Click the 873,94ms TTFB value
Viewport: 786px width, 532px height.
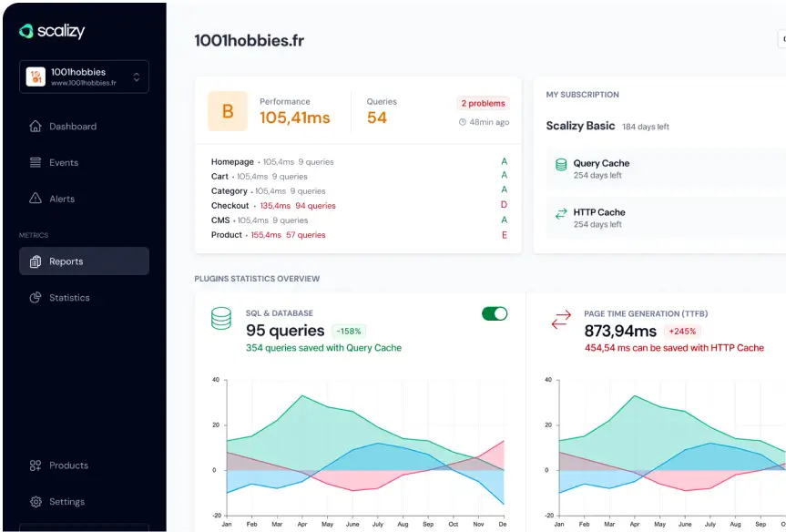(x=620, y=331)
